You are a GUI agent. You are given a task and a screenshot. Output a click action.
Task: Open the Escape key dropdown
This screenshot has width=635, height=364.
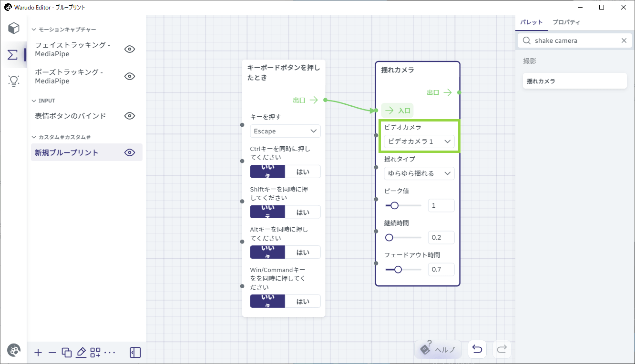[x=285, y=131]
